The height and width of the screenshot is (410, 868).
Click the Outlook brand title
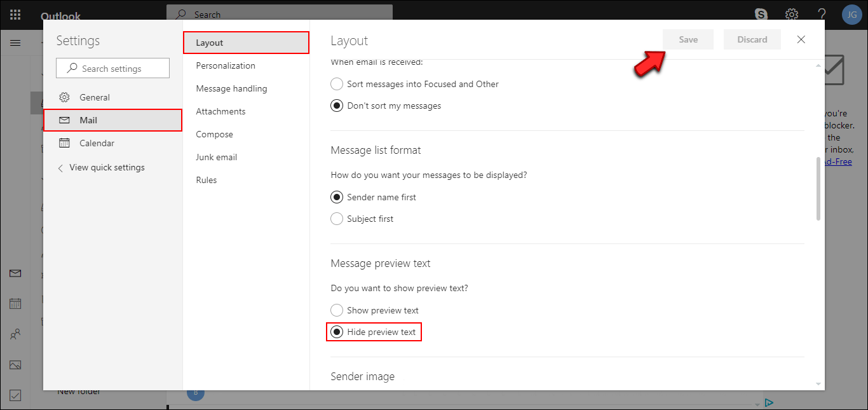click(x=60, y=16)
